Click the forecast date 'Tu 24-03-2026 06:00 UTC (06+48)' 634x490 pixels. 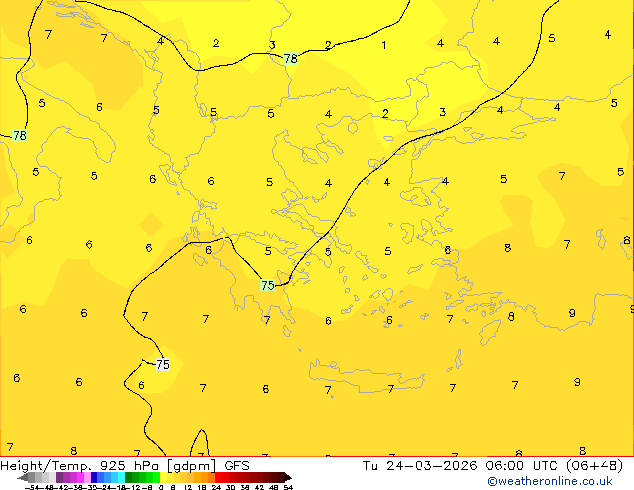[492, 466]
